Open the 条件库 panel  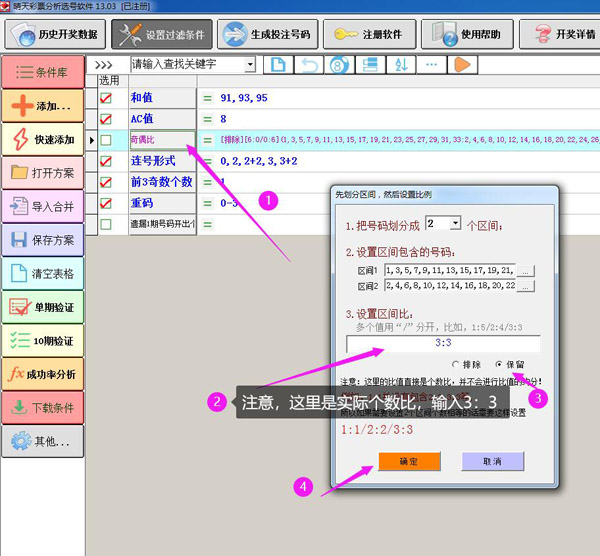[x=42, y=72]
